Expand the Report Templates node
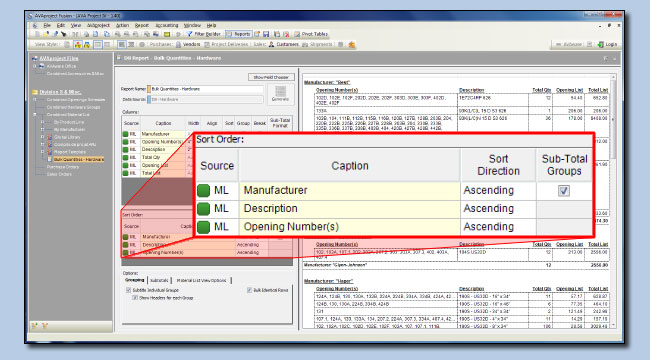 42,152
